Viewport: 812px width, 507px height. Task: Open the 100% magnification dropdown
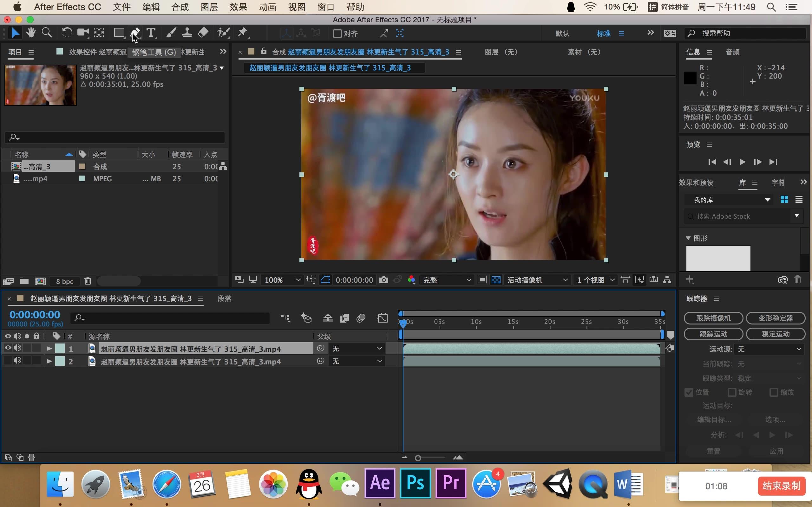click(282, 280)
